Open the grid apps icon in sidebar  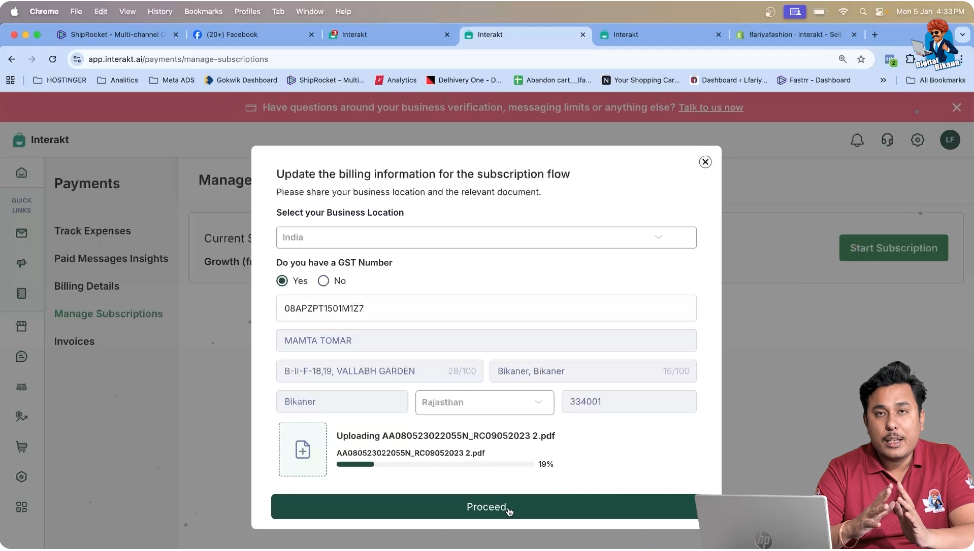[x=21, y=507]
